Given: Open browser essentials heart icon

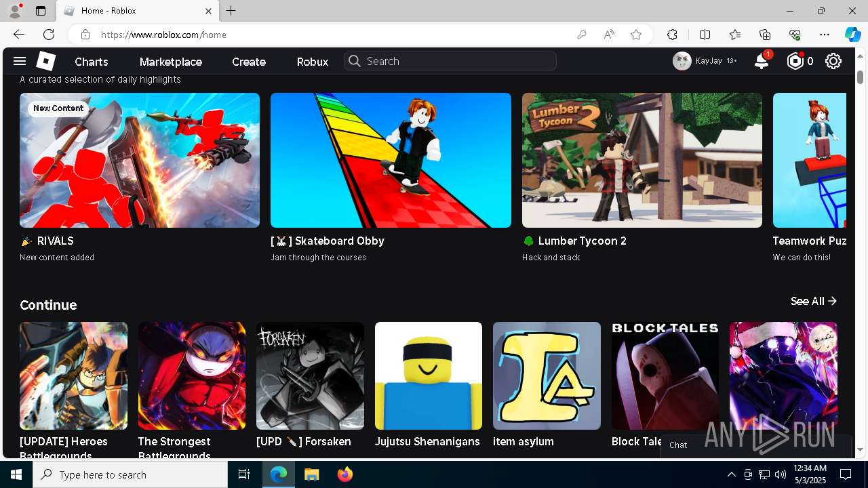Looking at the screenshot, I should [x=795, y=35].
